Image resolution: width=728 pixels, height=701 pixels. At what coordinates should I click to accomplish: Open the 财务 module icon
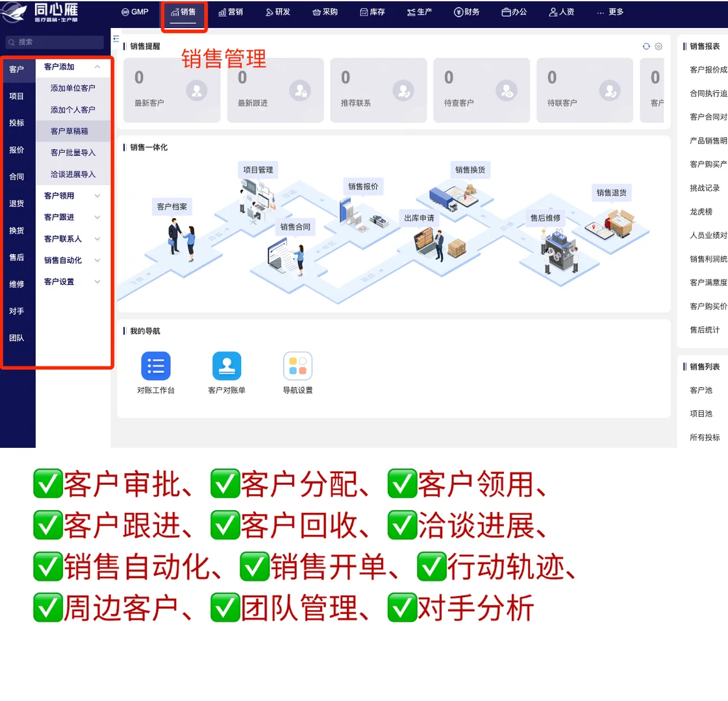pos(466,11)
